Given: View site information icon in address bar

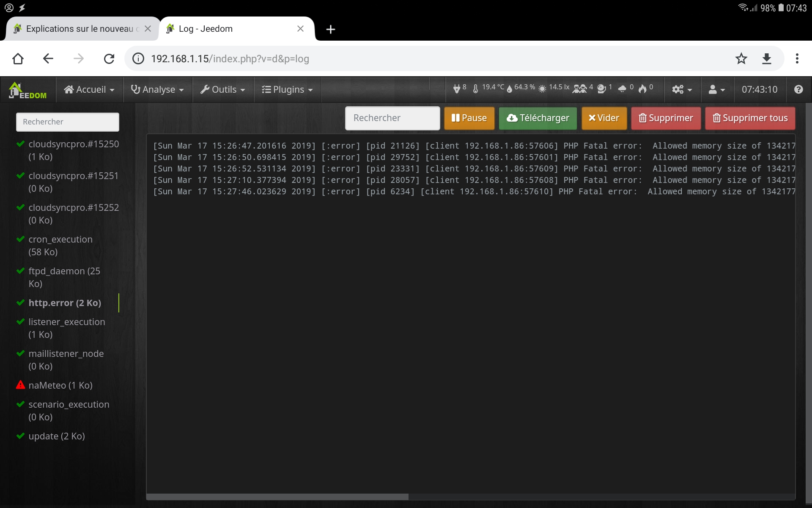Looking at the screenshot, I should [138, 58].
